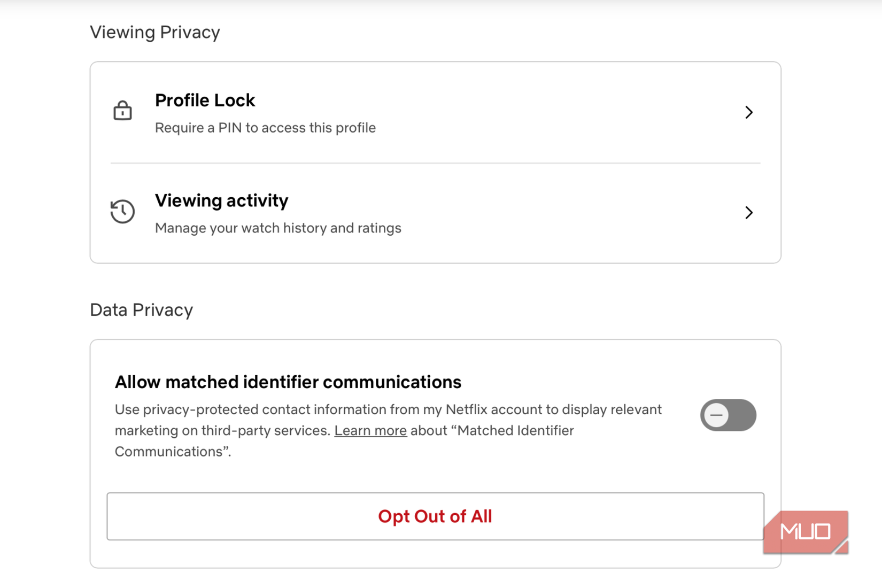Click the circle handle inside the toggle switch
882x588 pixels.
click(x=717, y=415)
